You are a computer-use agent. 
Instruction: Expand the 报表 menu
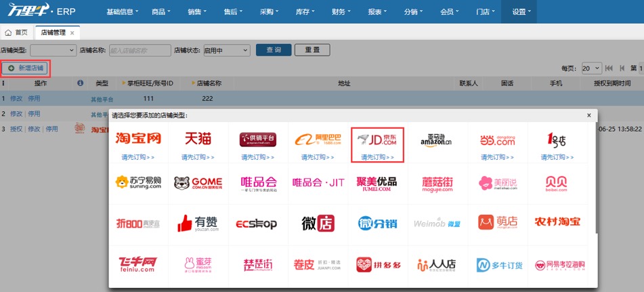tap(377, 12)
